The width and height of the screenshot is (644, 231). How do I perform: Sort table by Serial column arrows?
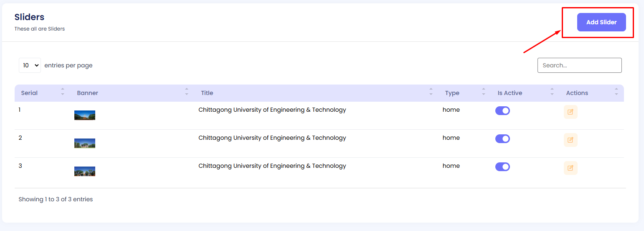pyautogui.click(x=63, y=92)
